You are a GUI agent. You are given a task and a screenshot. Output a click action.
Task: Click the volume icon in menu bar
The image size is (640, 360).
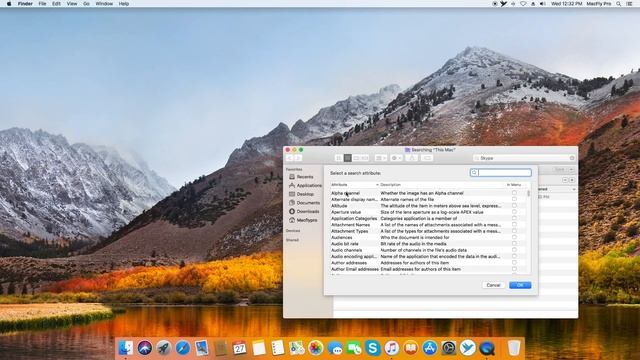point(543,4)
